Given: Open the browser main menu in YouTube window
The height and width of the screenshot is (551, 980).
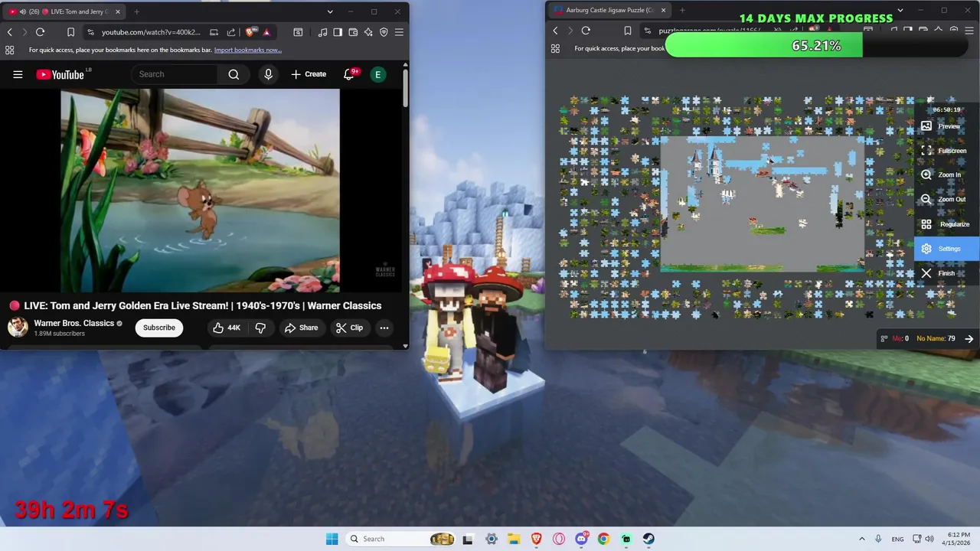Looking at the screenshot, I should tap(399, 32).
